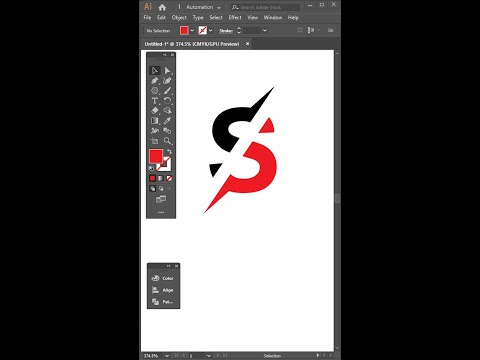This screenshot has height=360, width=480.
Task: Open the Align panel icon
Action: pyautogui.click(x=156, y=290)
